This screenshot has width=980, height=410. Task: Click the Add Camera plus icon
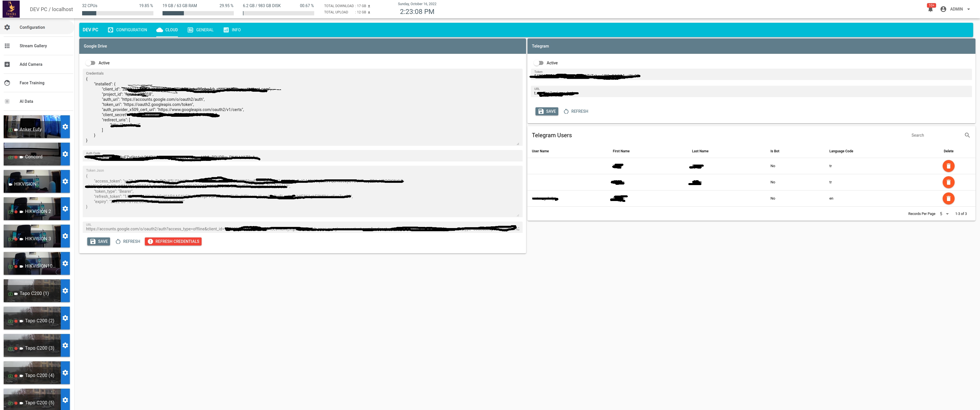coord(7,64)
